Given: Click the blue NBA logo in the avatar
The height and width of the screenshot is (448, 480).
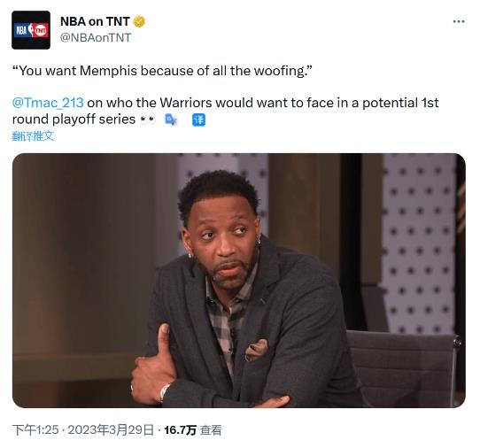Looking at the screenshot, I should coord(21,30).
